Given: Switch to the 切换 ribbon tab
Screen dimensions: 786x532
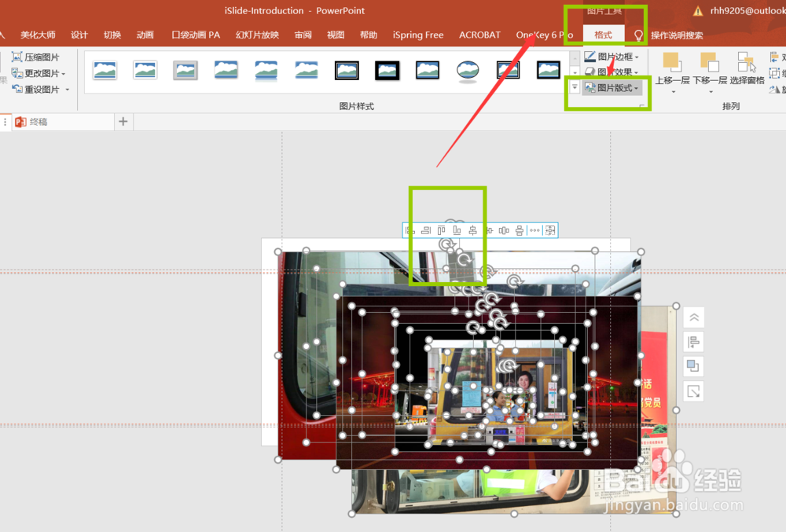Looking at the screenshot, I should click(112, 35).
